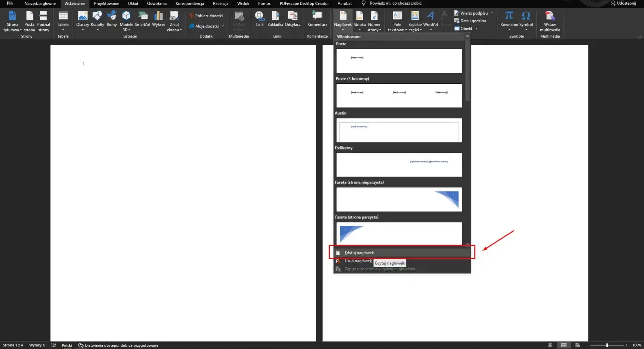The height and width of the screenshot is (349, 644).
Task: Choose Faseta (strona parzysta) header thumbnail
Action: [398, 233]
